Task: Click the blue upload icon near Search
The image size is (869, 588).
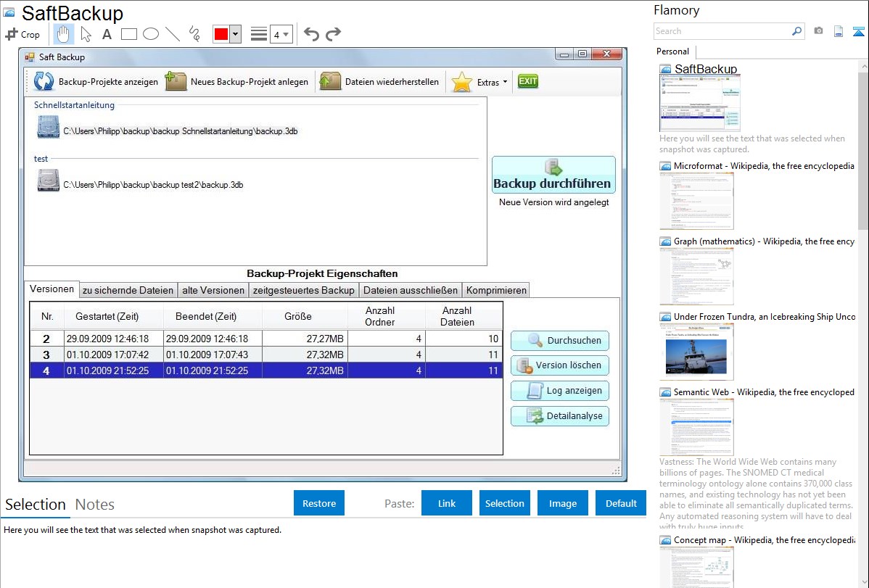Action: click(858, 31)
